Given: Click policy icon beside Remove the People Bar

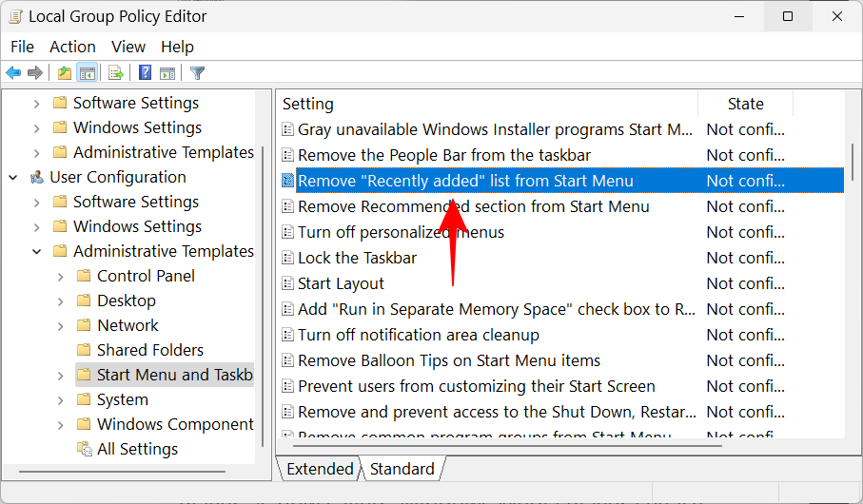Looking at the screenshot, I should tap(288, 155).
